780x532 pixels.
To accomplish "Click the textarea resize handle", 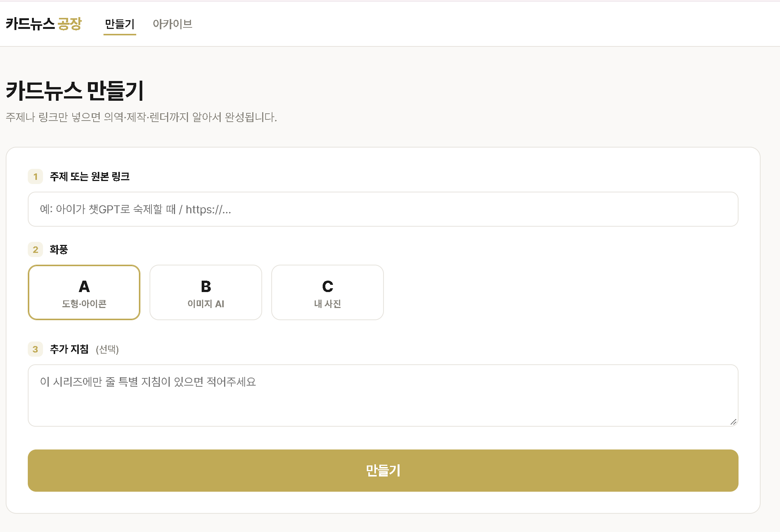I will click(x=734, y=422).
